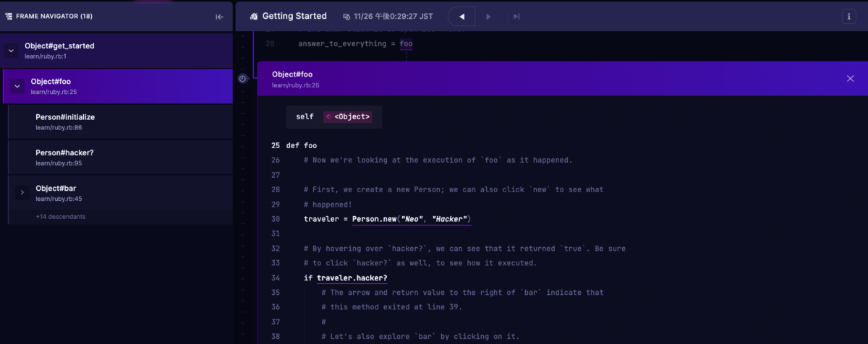The width and height of the screenshot is (868, 344).
Task: Click the Getting Started icon
Action: coord(252,17)
